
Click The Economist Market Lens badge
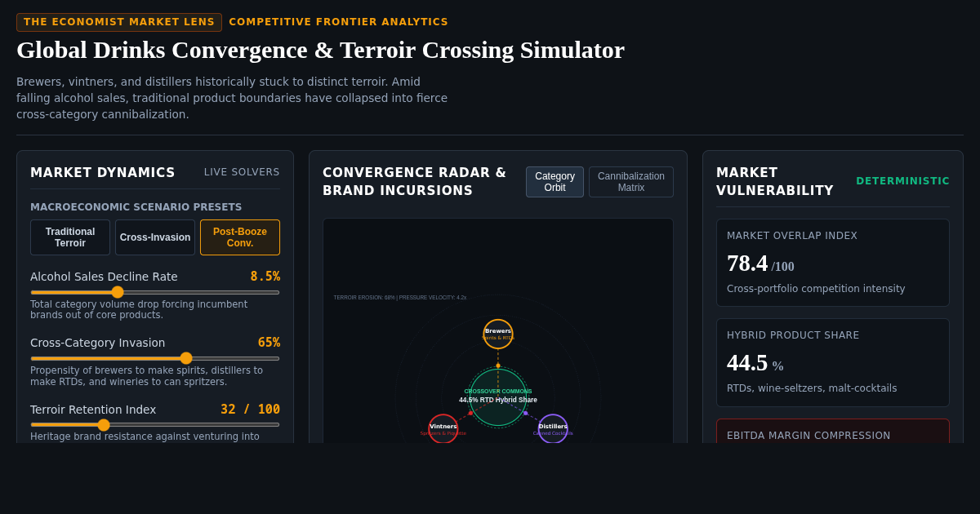pos(119,22)
